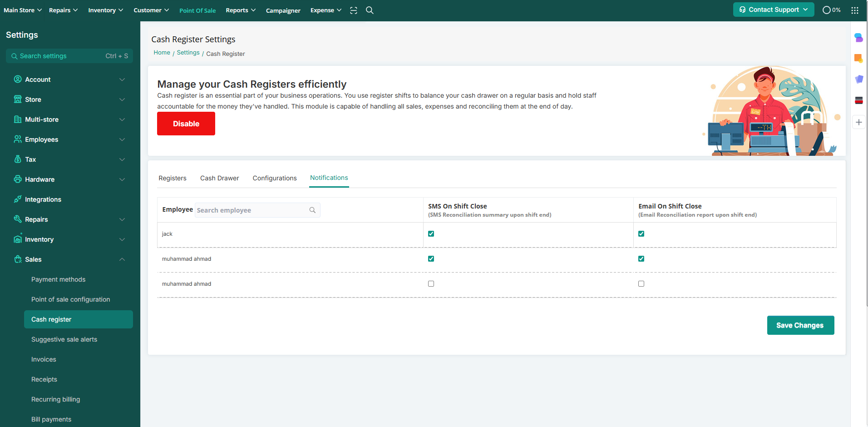
Task: Enable SMS On Shift Close for last employee
Action: 431,284
